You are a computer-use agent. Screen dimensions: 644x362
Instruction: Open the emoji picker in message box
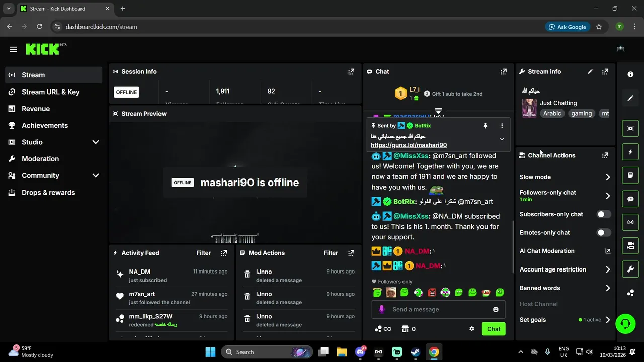click(x=496, y=309)
